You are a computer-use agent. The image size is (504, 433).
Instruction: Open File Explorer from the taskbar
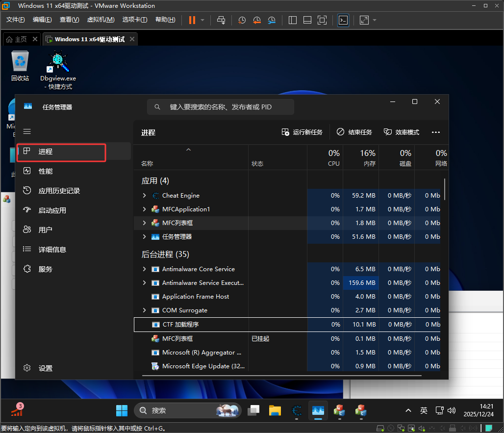pos(275,410)
